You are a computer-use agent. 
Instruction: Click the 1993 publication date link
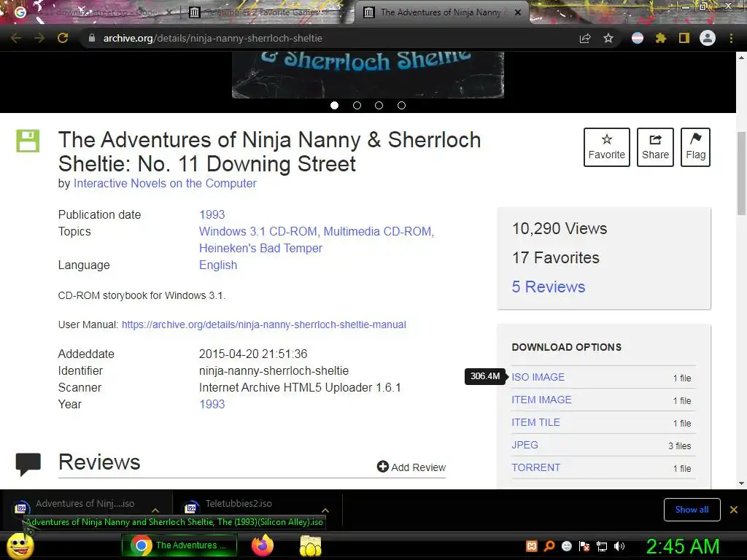click(212, 215)
